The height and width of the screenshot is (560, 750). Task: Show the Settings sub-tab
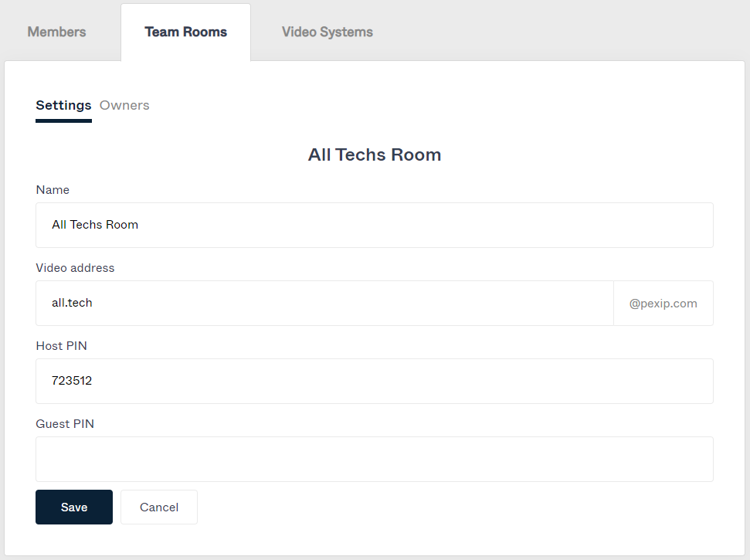click(63, 105)
